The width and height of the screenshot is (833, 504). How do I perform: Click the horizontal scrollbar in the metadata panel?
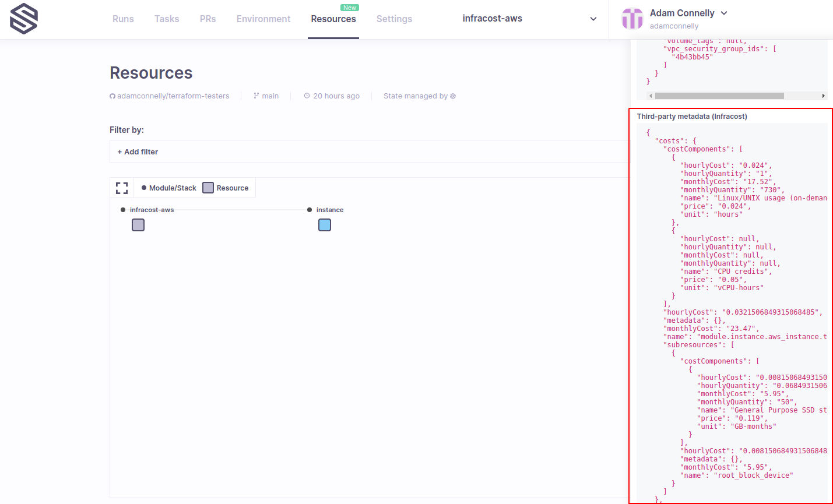point(719,96)
